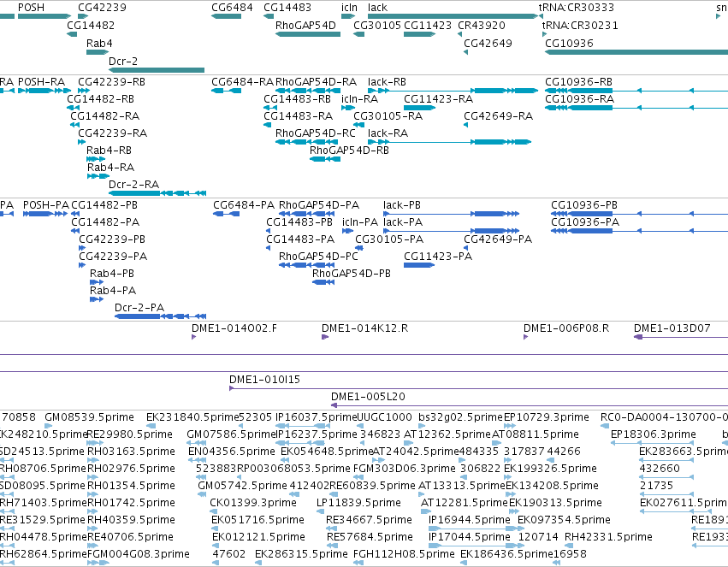Select transcript label Rab4-RA
The height and width of the screenshot is (567, 728).
(x=110, y=168)
